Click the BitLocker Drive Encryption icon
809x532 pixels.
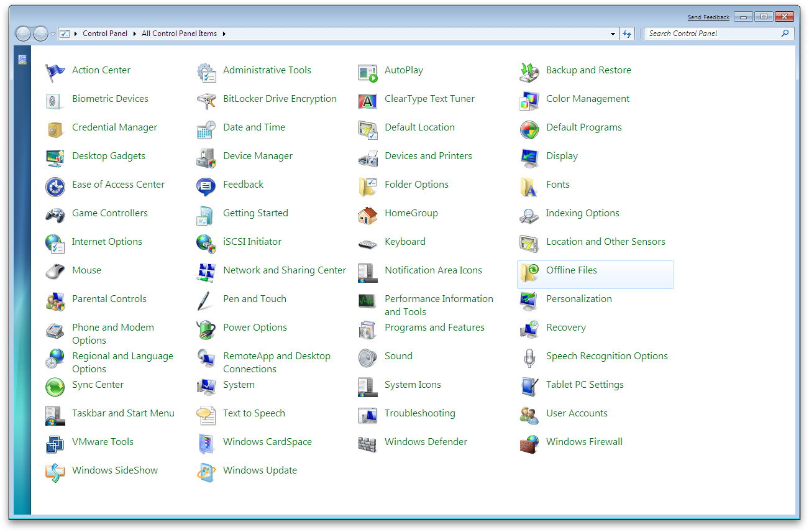206,100
